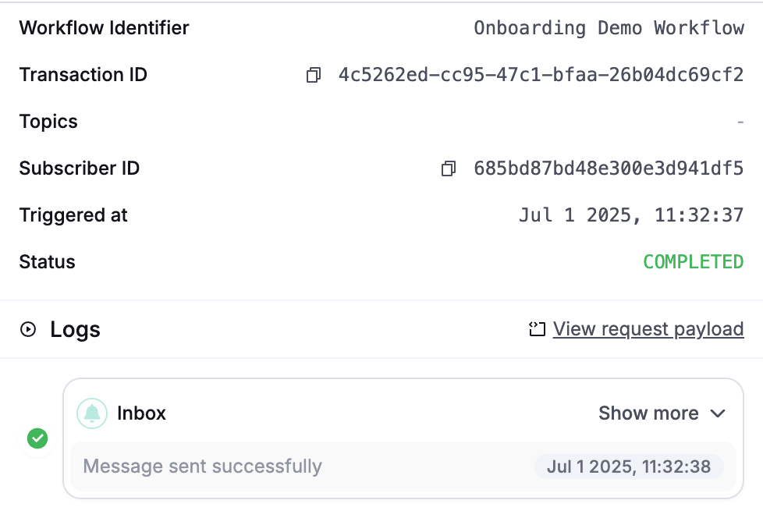Copy the Subscriber ID using its copy icon
Screen dimensions: 763x532
click(x=449, y=168)
